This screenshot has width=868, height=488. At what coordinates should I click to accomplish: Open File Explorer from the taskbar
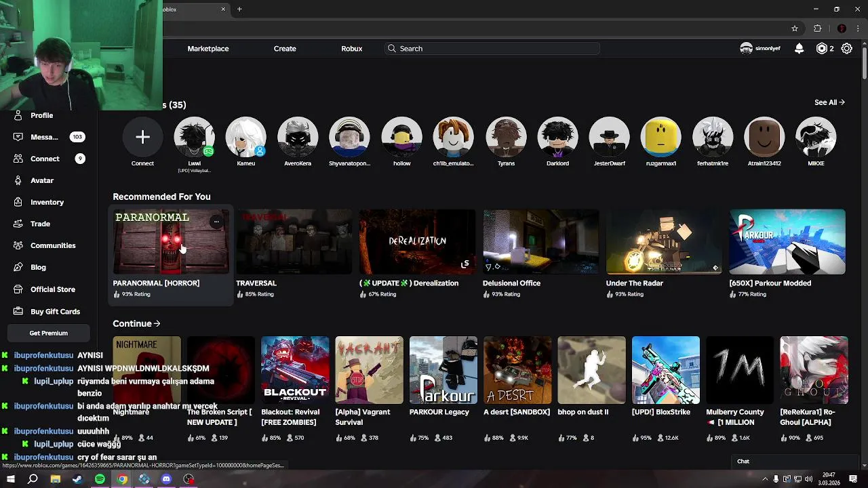55,479
